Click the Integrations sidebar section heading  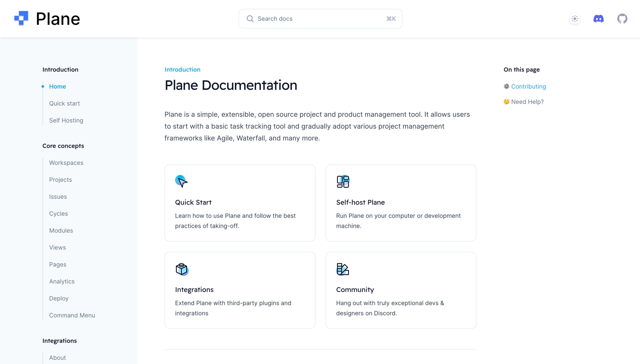pos(60,341)
